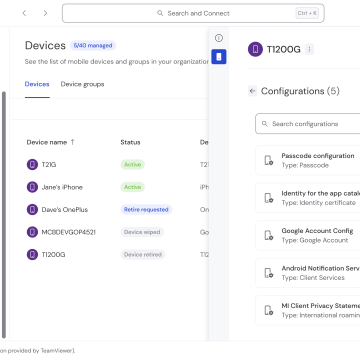Click the Active status of T21G

132,165
